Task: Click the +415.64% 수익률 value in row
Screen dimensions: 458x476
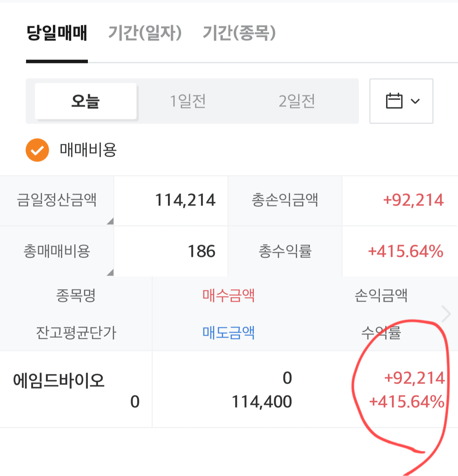Action: 407,402
